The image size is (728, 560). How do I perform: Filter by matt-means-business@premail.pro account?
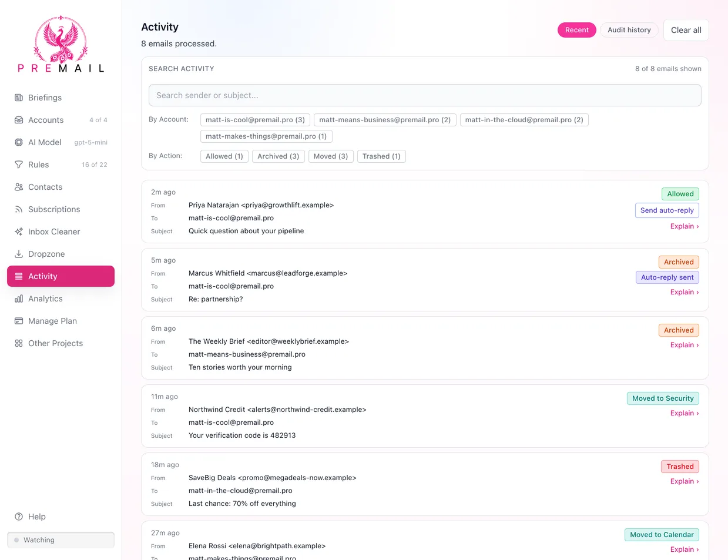coord(385,120)
